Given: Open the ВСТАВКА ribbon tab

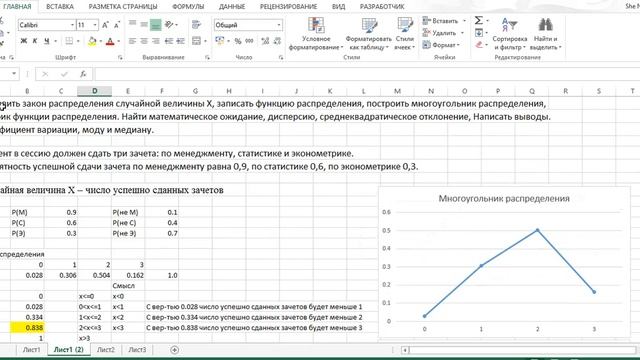Looking at the screenshot, I should [60, 7].
